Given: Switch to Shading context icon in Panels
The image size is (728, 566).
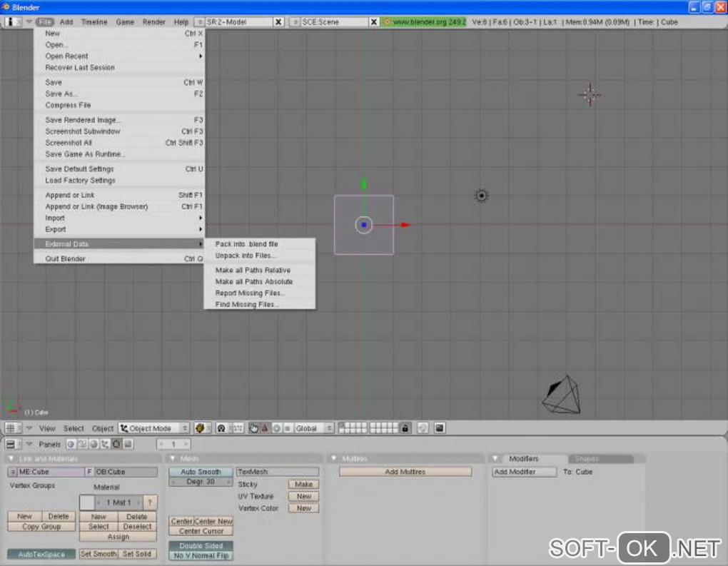Looking at the screenshot, I should pyautogui.click(x=93, y=445).
